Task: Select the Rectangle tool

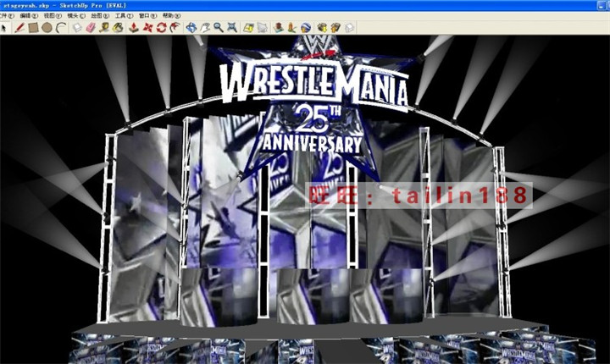Action: pos(33,28)
